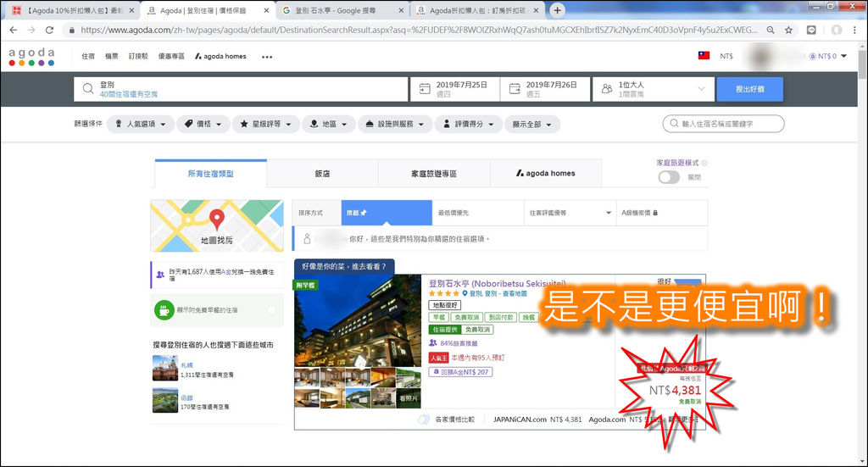The width and height of the screenshot is (868, 467).
Task: Click guests people icon
Action: point(607,88)
